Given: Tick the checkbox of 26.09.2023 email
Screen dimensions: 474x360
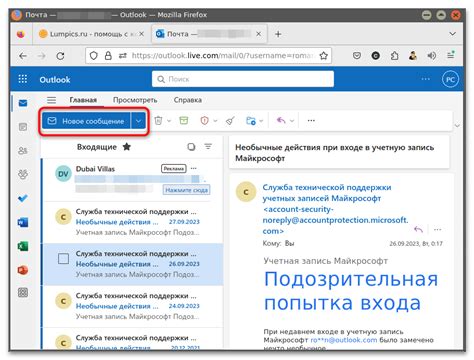Looking at the screenshot, I should click(x=63, y=259).
